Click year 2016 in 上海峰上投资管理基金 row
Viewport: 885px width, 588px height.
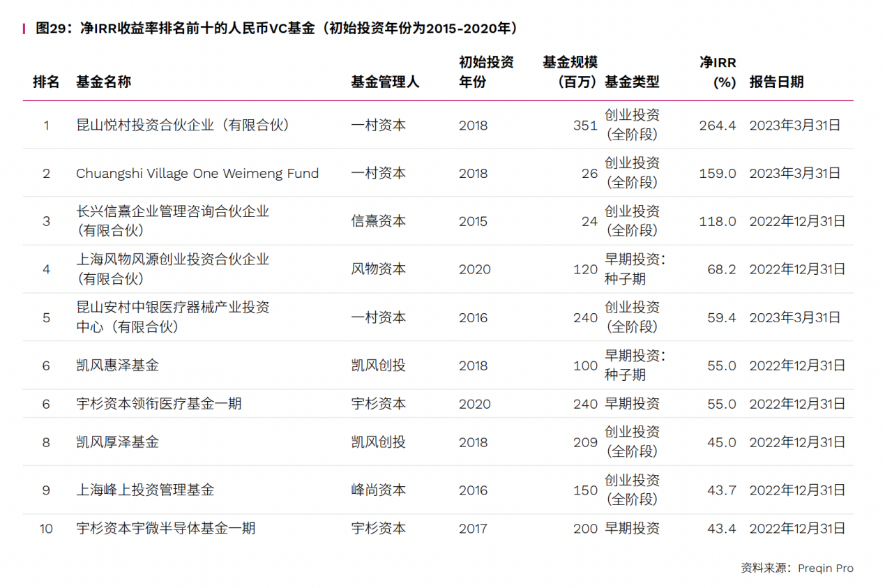click(x=474, y=490)
